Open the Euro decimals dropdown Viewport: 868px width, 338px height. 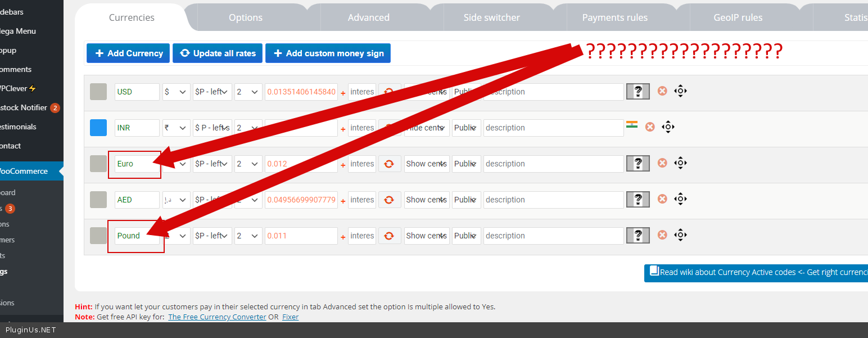click(248, 164)
